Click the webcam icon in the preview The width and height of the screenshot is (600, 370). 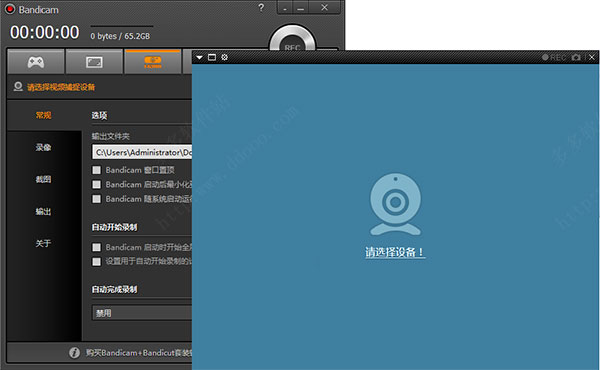pyautogui.click(x=395, y=204)
